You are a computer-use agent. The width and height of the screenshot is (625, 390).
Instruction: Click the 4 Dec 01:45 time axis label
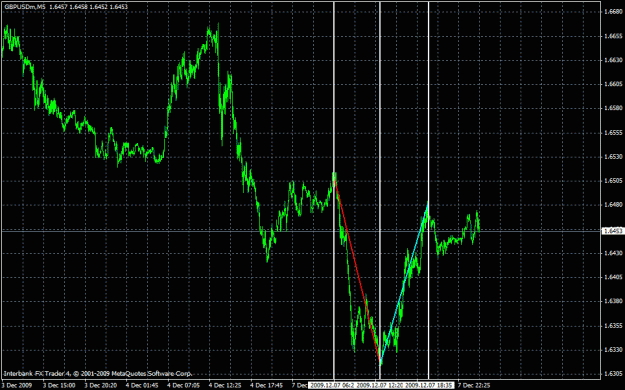point(142,386)
